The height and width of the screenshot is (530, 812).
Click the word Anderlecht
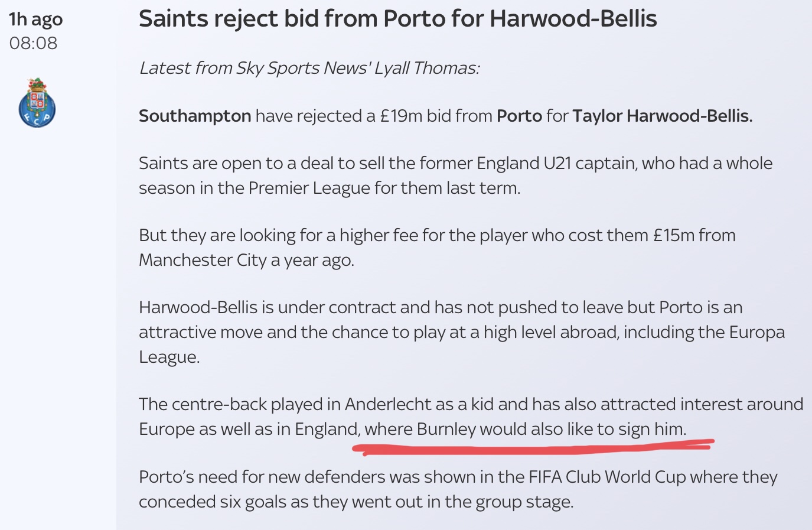click(x=388, y=404)
